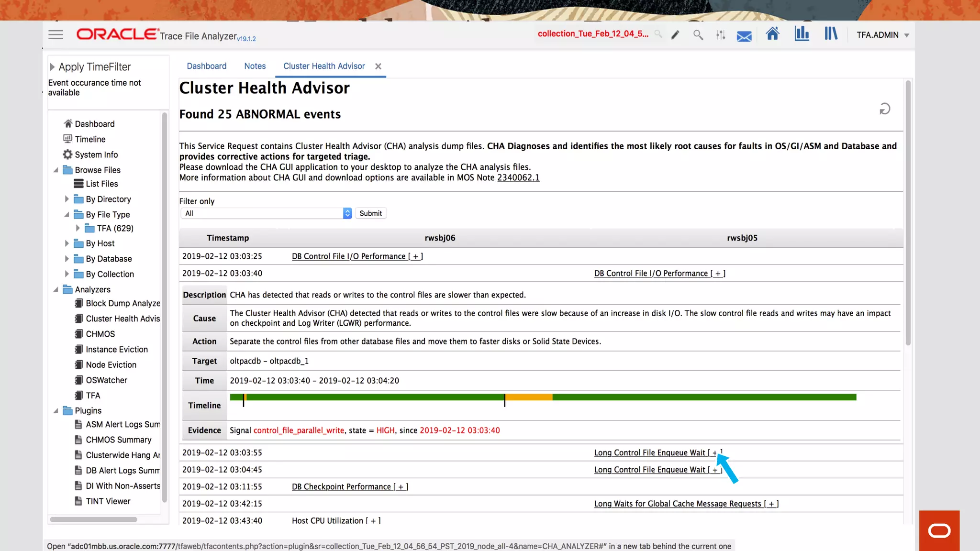Expand the By Directory folder
The height and width of the screenshot is (551, 980).
click(67, 199)
